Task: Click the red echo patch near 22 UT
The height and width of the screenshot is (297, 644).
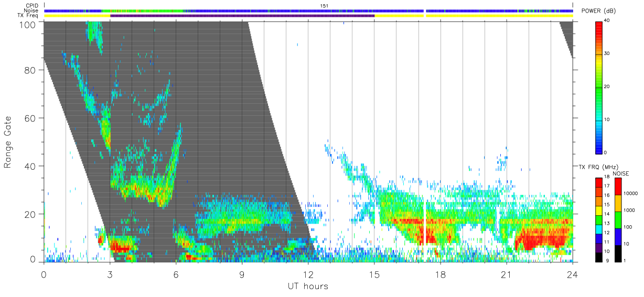Action: click(x=540, y=239)
